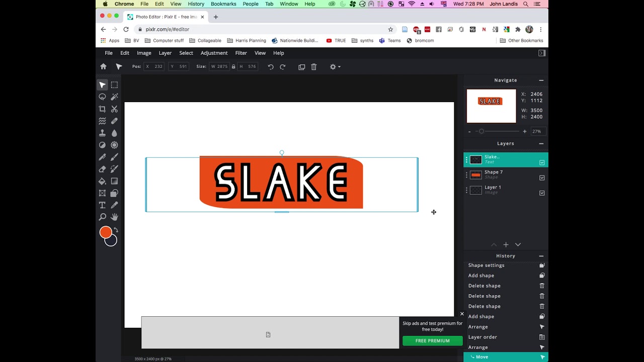This screenshot has width=644, height=362.
Task: Select the crossed-box frame tool
Action: tap(102, 193)
